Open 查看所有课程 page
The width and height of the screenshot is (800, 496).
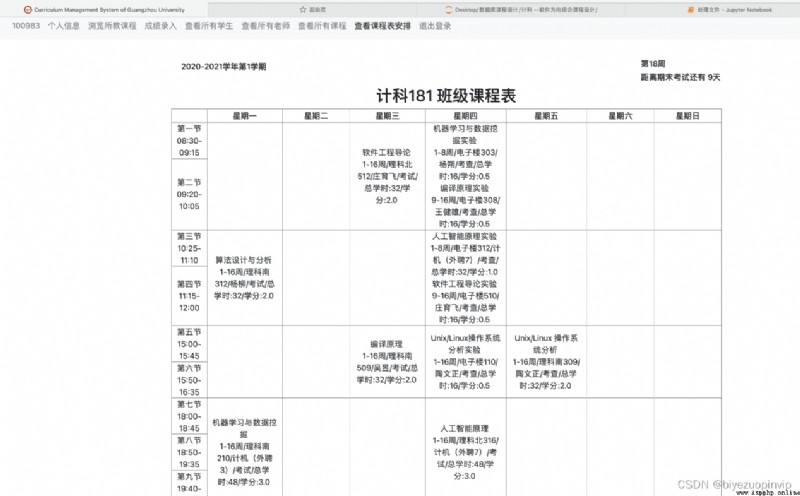[322, 26]
